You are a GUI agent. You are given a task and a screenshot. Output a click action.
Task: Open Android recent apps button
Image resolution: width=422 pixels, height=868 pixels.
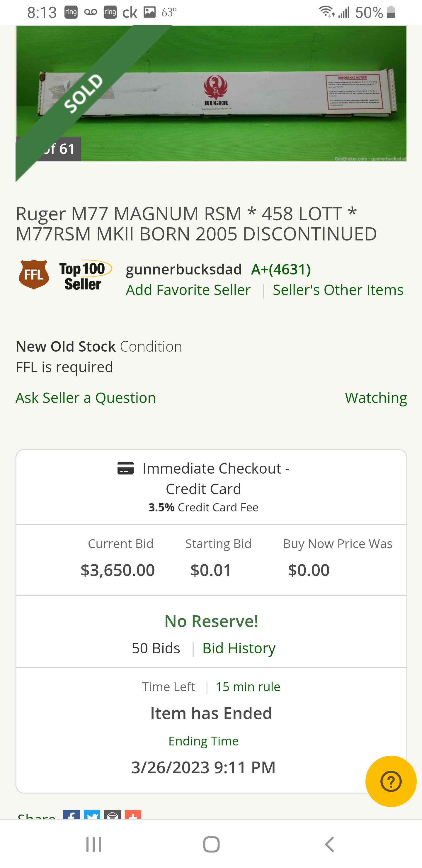coord(93,844)
